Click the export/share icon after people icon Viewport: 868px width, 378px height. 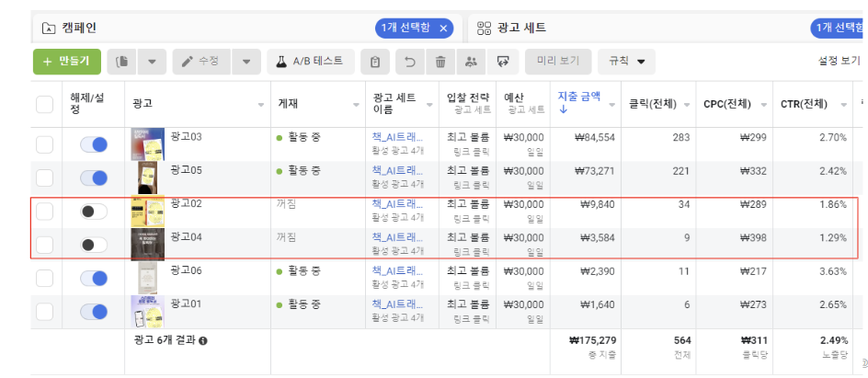pyautogui.click(x=503, y=62)
